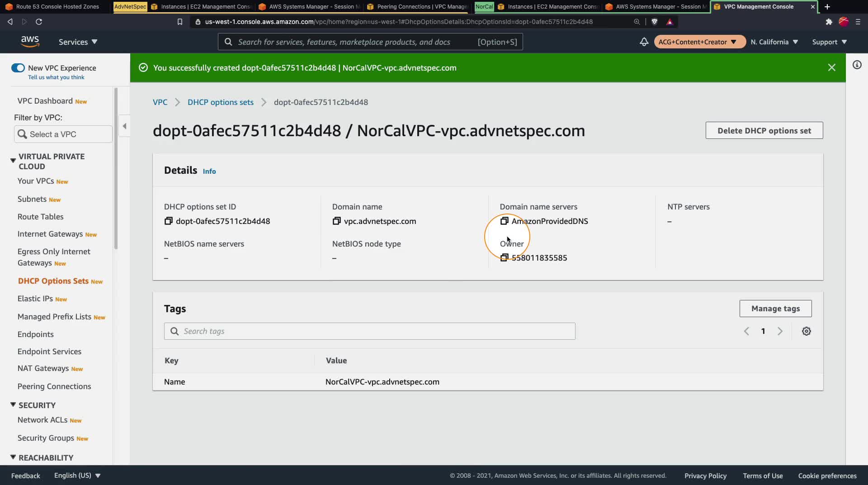Dismiss the green success banner
868x485 pixels.
[x=831, y=67]
